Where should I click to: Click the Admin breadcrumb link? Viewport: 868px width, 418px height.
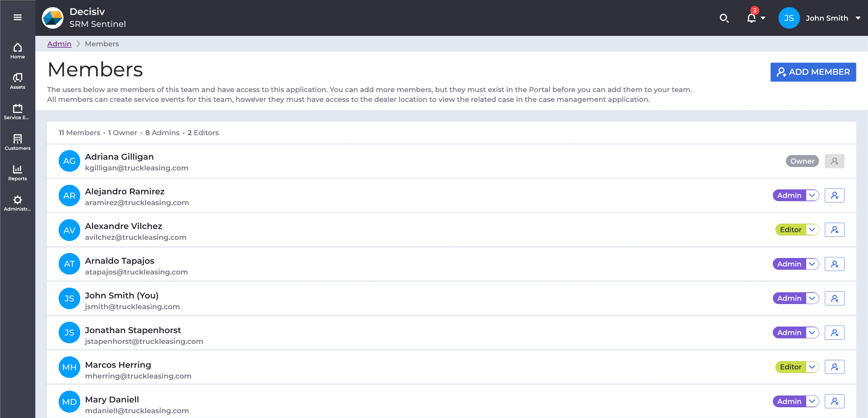(x=59, y=44)
